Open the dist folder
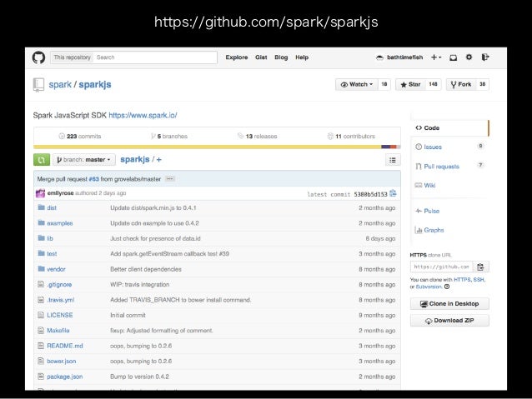The height and width of the screenshot is (399, 532). pos(52,207)
